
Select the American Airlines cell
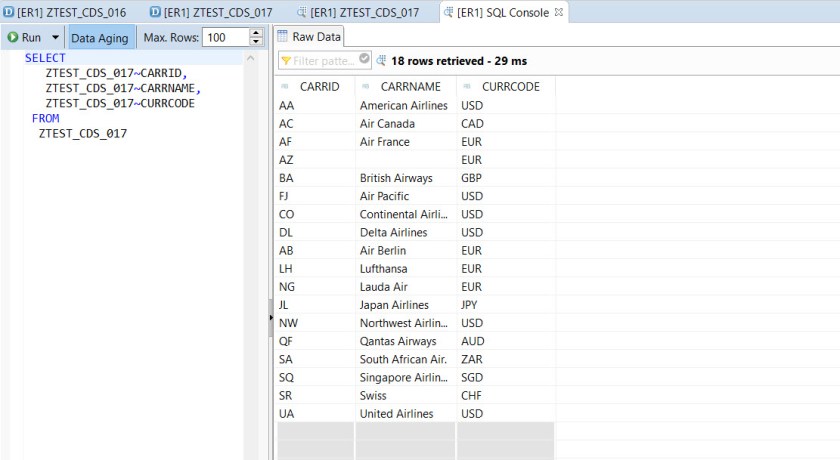(406, 105)
